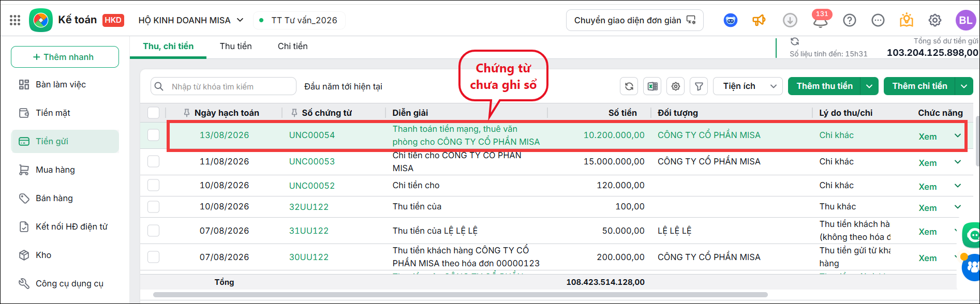980x304 pixels.
Task: Expand row actions for UNC00052
Action: tap(958, 186)
